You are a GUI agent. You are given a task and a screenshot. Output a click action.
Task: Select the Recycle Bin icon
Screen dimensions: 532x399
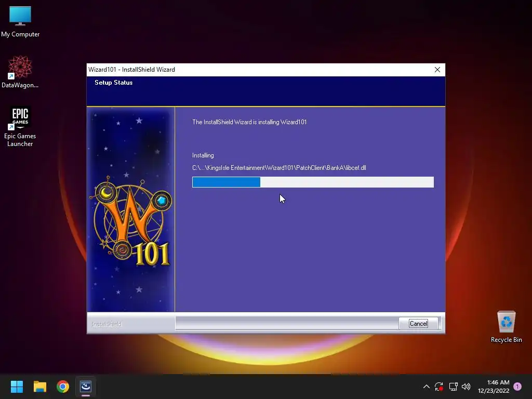coord(506,327)
